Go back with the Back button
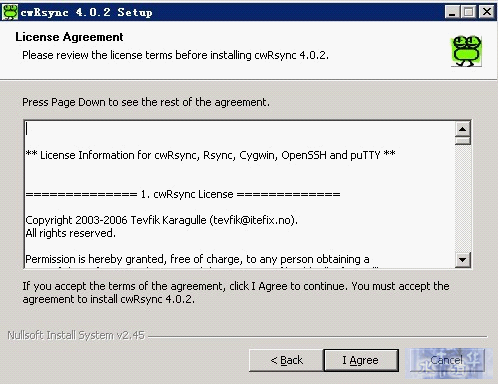The image size is (498, 384). pyautogui.click(x=286, y=360)
